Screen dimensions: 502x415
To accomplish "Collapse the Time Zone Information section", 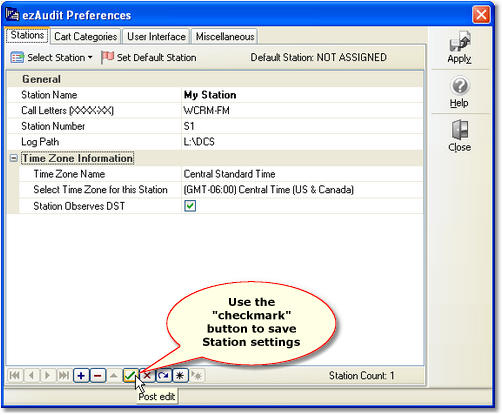I will coord(13,158).
